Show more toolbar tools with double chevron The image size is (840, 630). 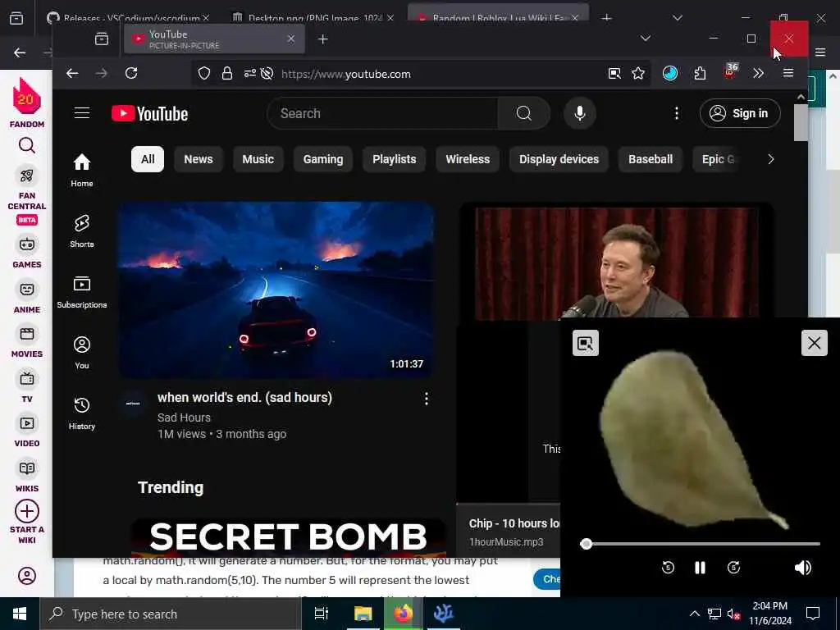[x=758, y=73]
